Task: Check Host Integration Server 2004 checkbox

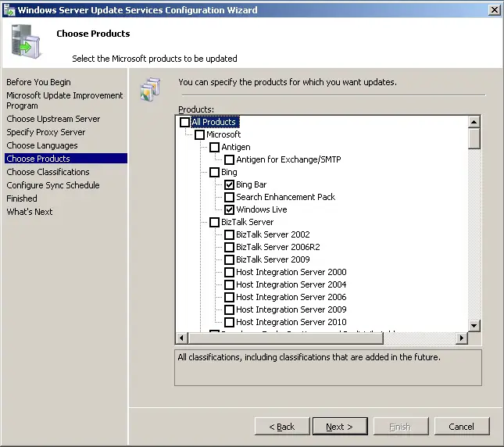Action: (229, 284)
